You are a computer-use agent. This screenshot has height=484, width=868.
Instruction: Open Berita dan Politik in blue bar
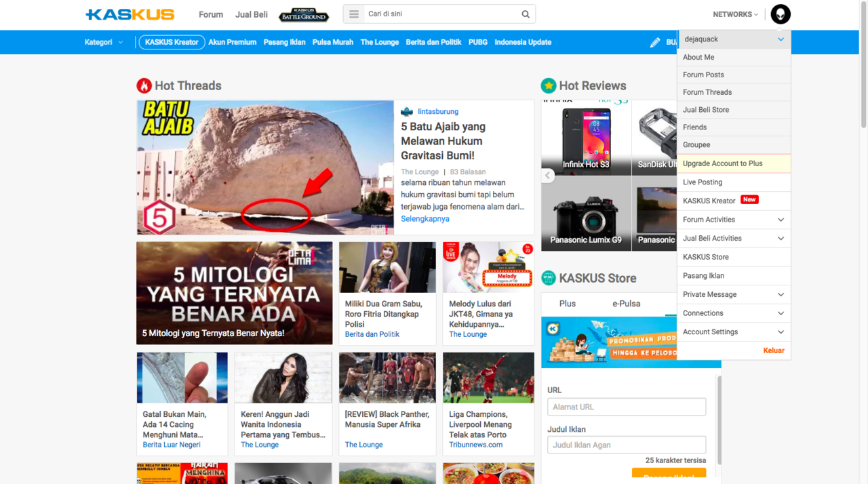point(434,42)
